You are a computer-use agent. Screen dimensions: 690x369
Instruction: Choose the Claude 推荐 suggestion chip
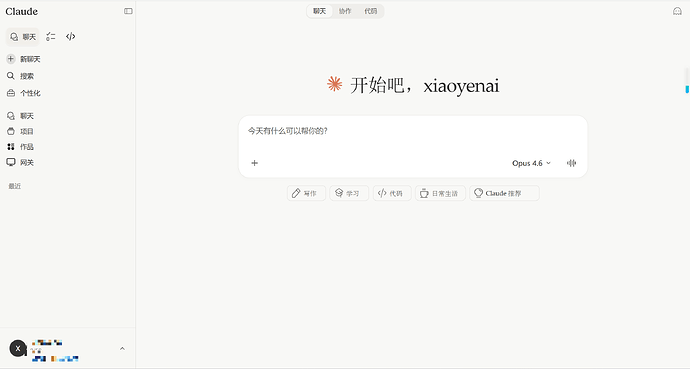(x=504, y=193)
